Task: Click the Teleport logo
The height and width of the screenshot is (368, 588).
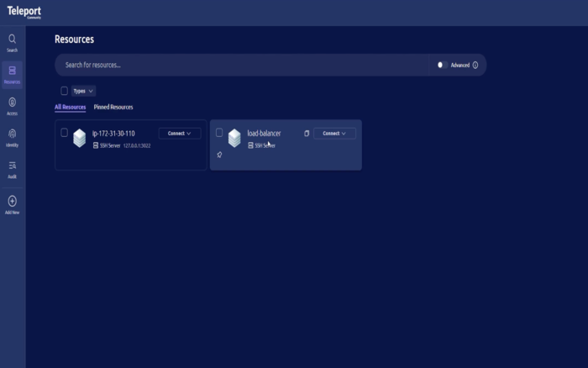Action: pos(24,12)
